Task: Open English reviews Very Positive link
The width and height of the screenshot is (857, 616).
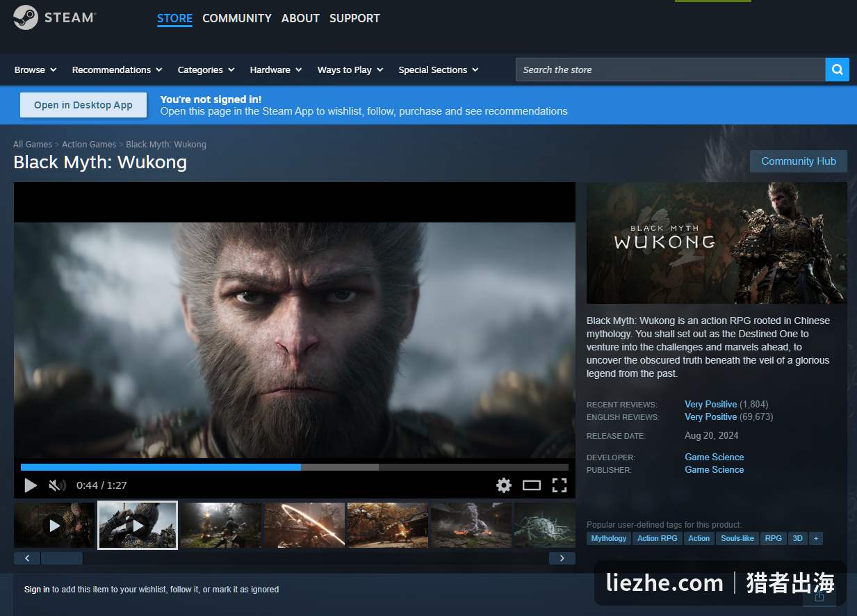Action: point(710,416)
